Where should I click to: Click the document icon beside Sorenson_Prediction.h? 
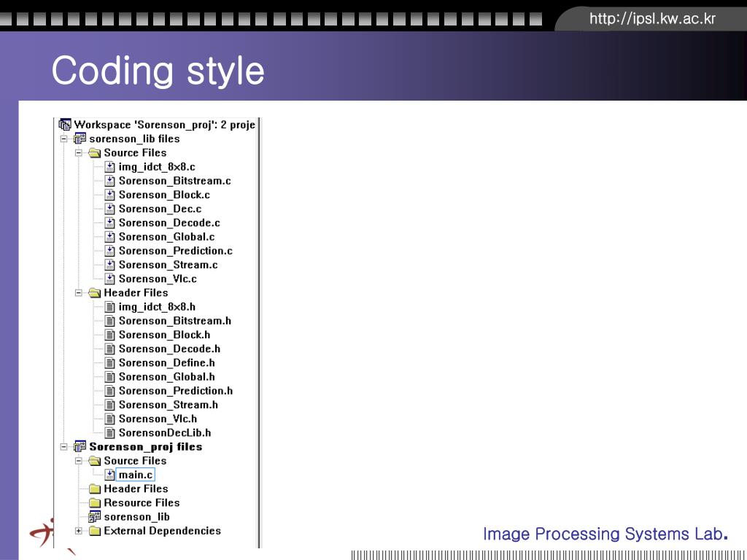pyautogui.click(x=110, y=391)
